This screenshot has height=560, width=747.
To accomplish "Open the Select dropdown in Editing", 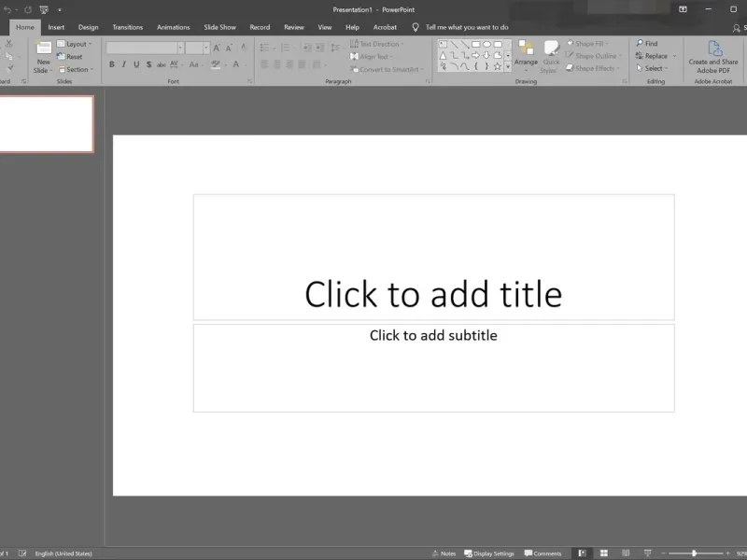I will pos(652,68).
